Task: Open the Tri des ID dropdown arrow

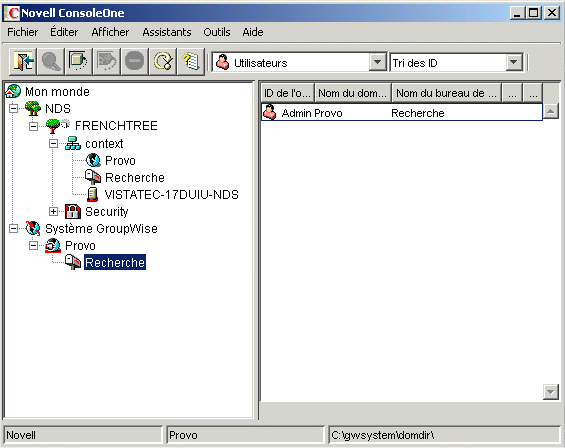Action: click(514, 62)
